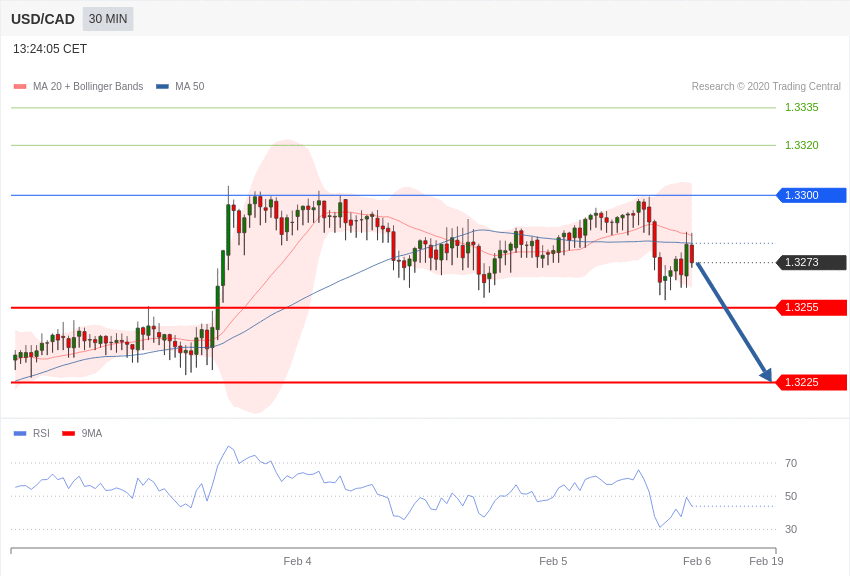Image resolution: width=850 pixels, height=576 pixels.
Task: Click the 13:24:05 CET timestamp
Action: tap(50, 49)
